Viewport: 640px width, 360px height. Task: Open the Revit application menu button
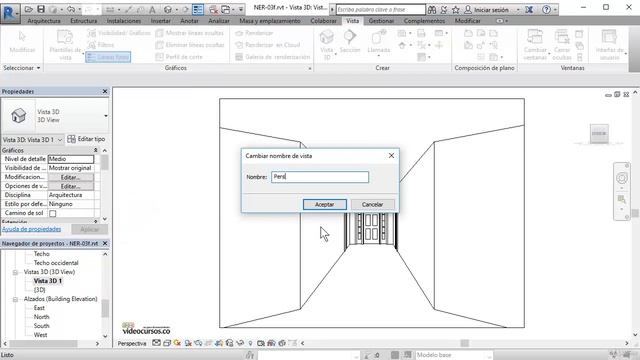click(9, 12)
